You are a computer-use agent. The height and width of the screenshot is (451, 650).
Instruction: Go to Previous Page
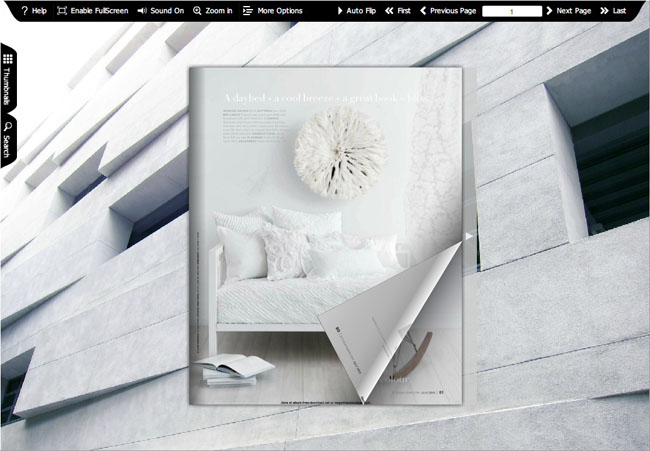coord(448,11)
